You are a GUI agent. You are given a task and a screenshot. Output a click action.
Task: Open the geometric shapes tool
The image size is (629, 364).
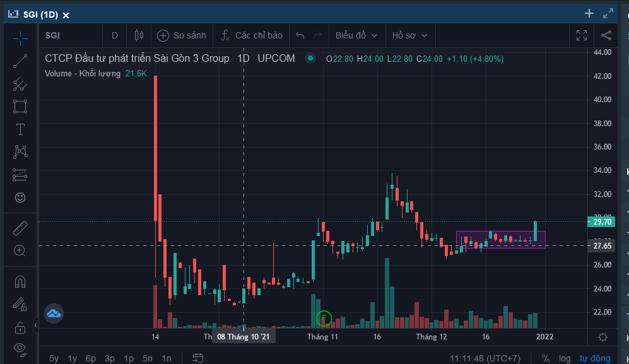[20, 107]
